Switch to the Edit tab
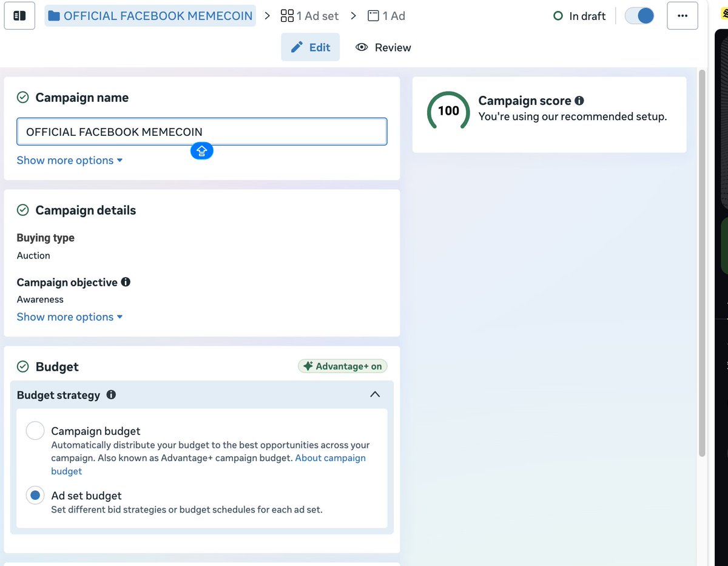Screen dimensions: 728x566 (x=310, y=47)
